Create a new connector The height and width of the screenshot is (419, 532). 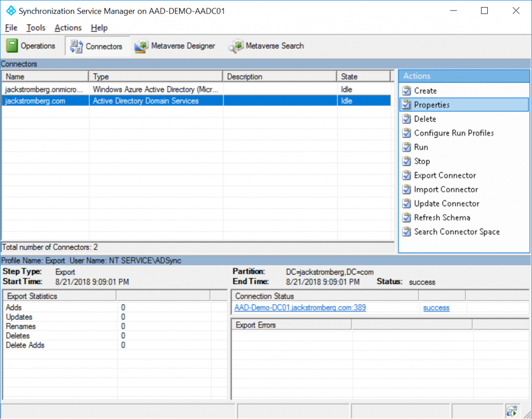[x=425, y=90]
